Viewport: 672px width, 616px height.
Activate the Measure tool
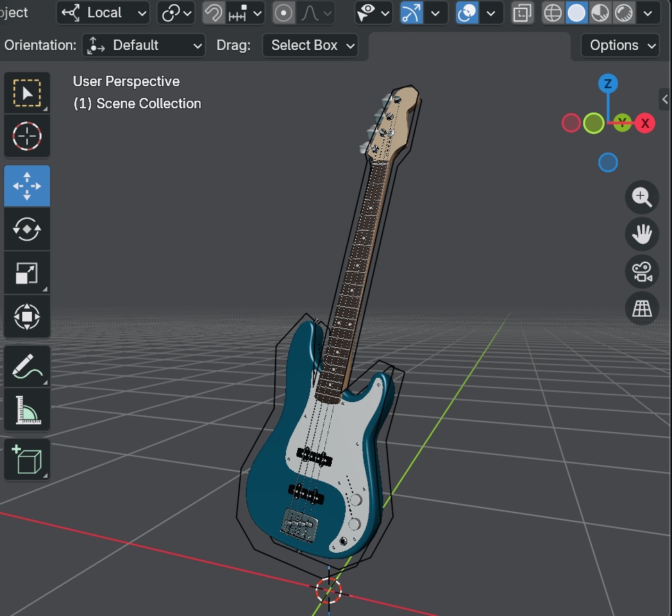[x=26, y=410]
